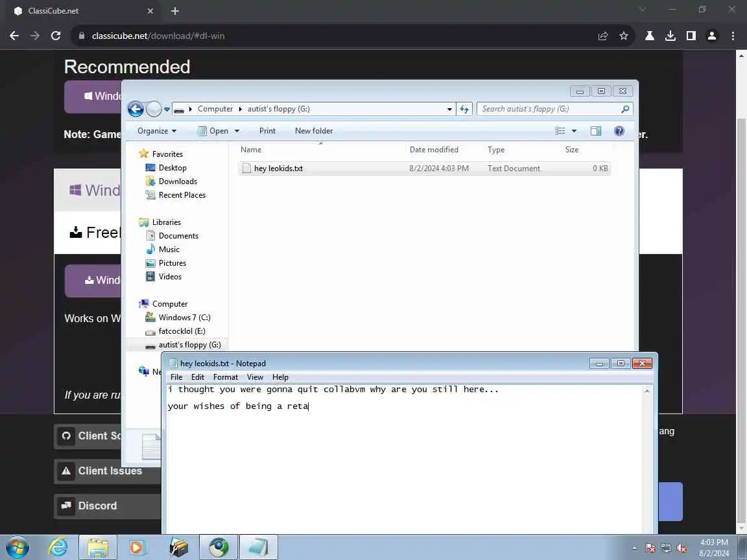Click the volume icon in system tray
Image resolution: width=747 pixels, height=560 pixels.
tap(682, 548)
